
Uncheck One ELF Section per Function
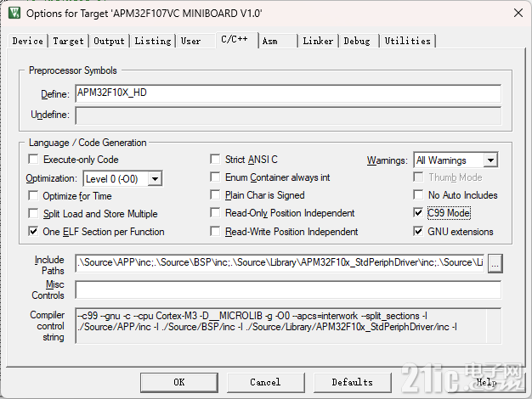(x=33, y=232)
